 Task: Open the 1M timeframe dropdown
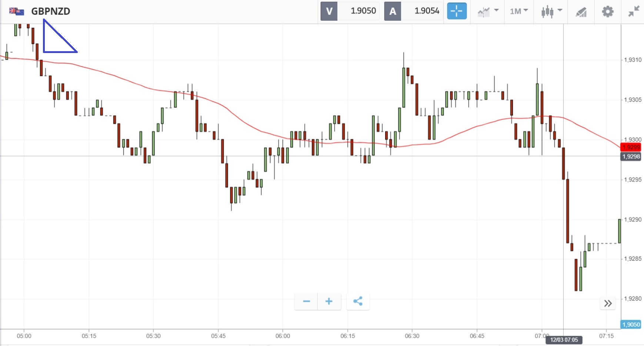point(518,11)
